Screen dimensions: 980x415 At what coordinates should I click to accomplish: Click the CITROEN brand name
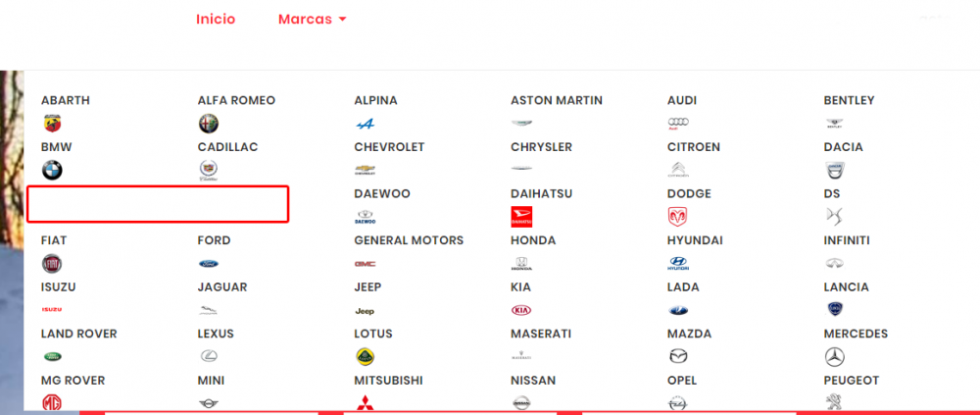click(694, 147)
